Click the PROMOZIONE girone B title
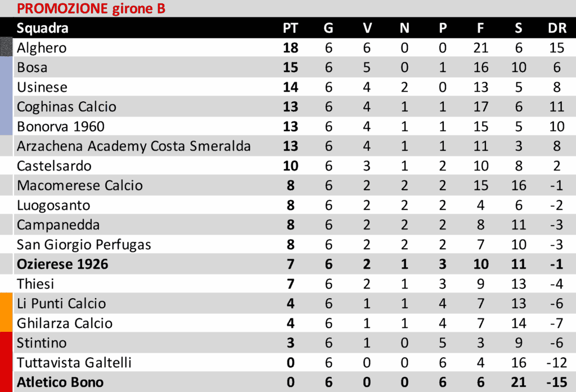This screenshot has width=576, height=392. coord(91,9)
